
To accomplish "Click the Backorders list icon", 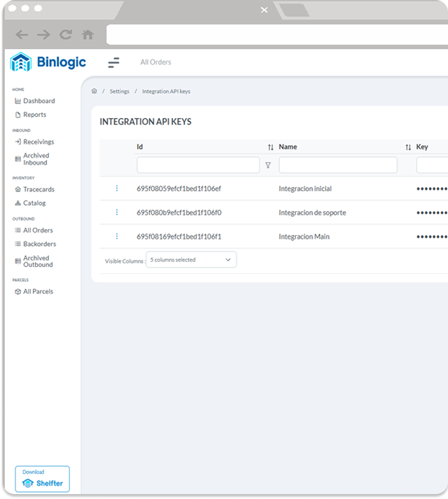I will [x=18, y=244].
